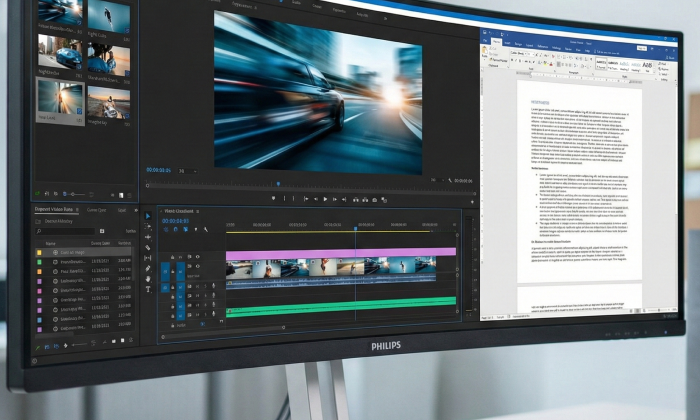Step back one frame in Program monitor

(x=316, y=199)
